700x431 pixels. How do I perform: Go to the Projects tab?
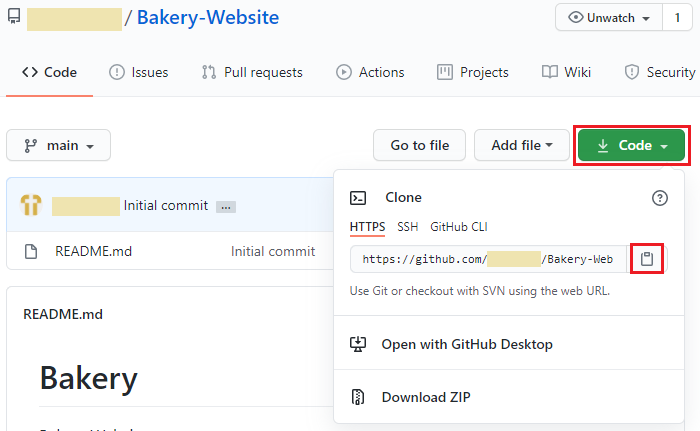coord(473,72)
